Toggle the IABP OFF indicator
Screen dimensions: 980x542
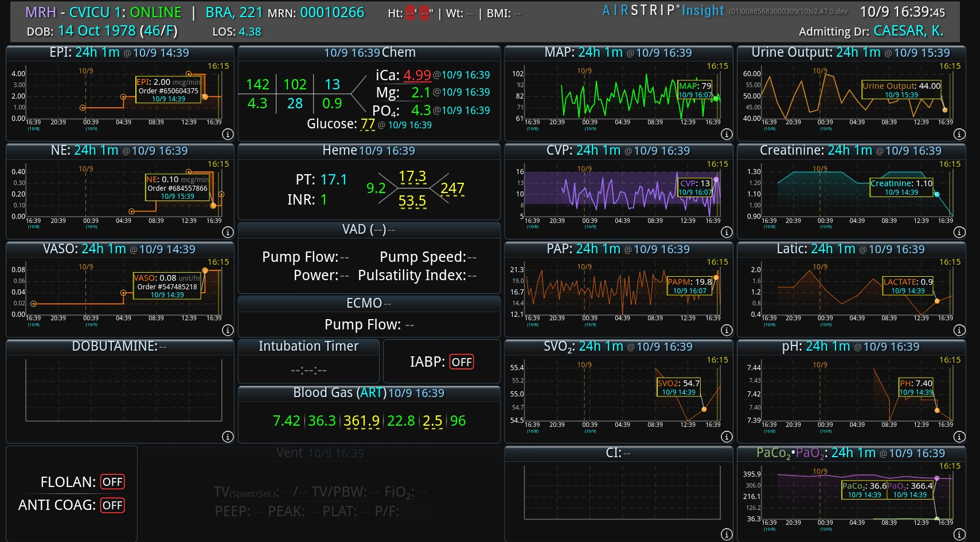462,362
